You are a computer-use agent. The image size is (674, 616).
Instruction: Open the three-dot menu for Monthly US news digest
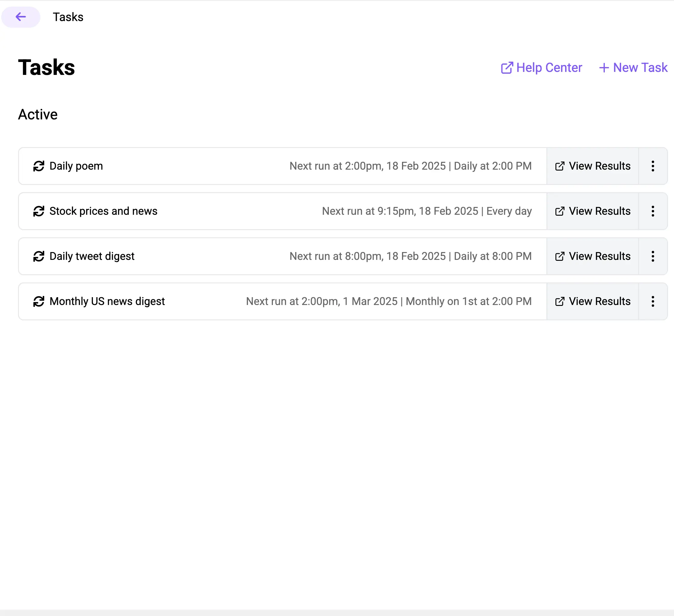(653, 301)
